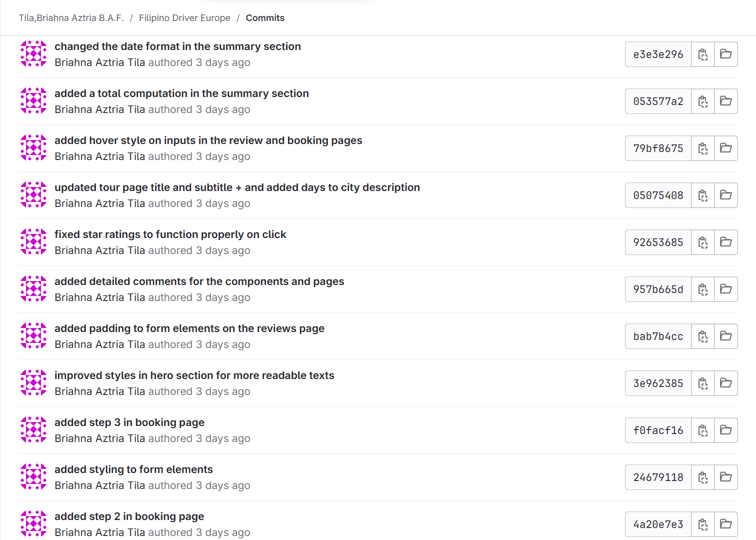Browse files at commit f0facf16
756x540 pixels.
(725, 430)
